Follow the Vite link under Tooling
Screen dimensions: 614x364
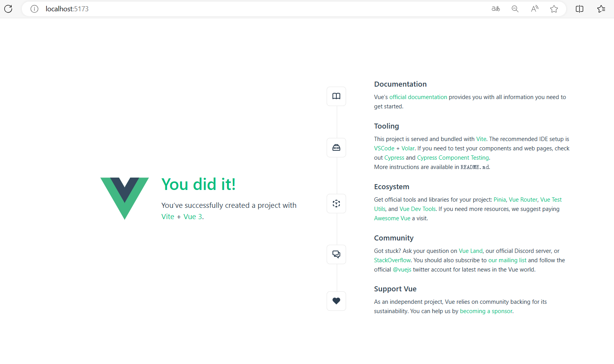481,139
